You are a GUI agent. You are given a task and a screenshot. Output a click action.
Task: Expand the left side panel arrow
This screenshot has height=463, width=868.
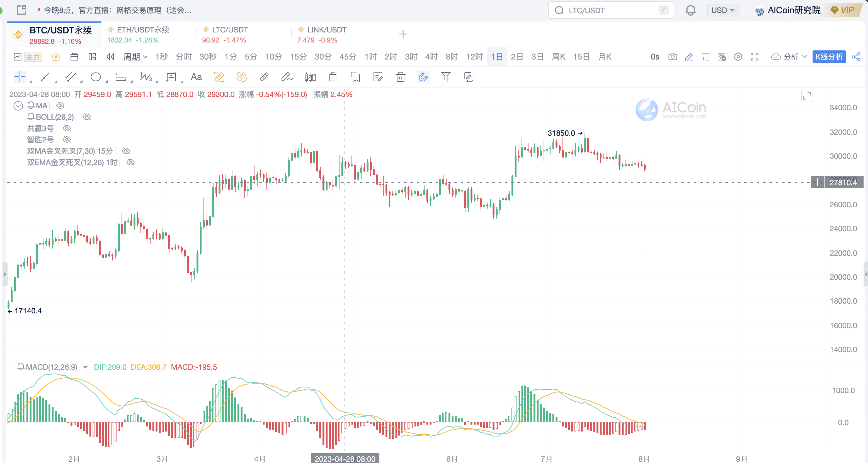click(x=5, y=274)
